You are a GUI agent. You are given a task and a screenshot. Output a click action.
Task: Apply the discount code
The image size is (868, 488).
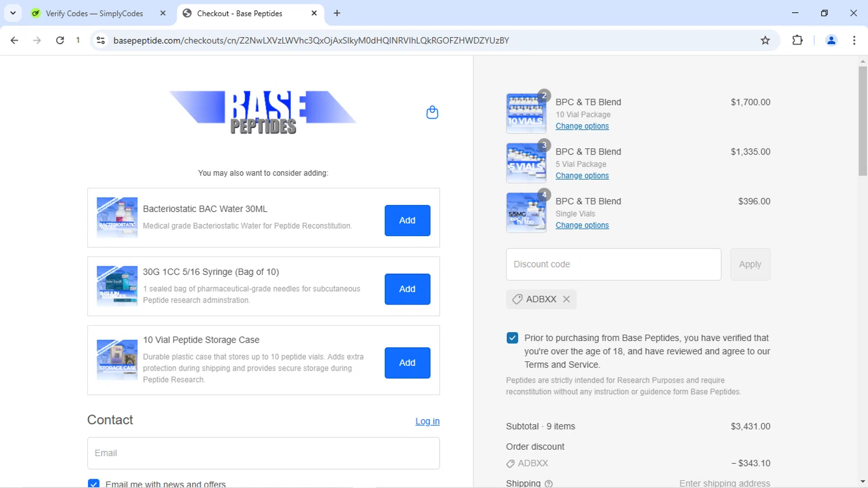pyautogui.click(x=750, y=265)
